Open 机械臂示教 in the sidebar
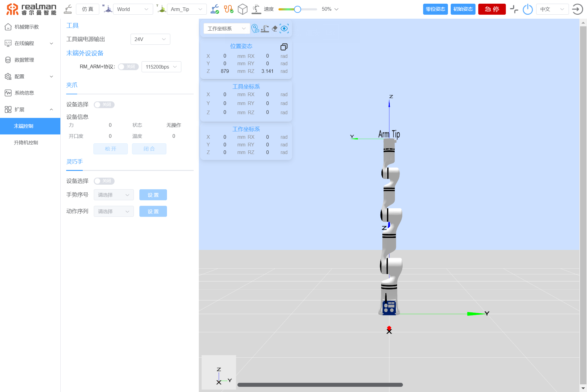The image size is (587, 392). tap(27, 27)
